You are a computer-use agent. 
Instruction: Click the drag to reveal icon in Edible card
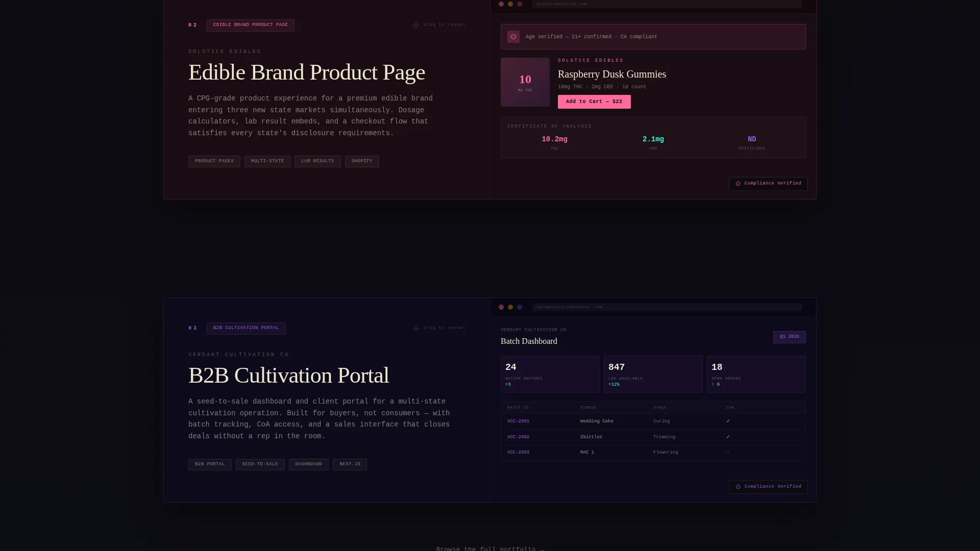pos(416,25)
